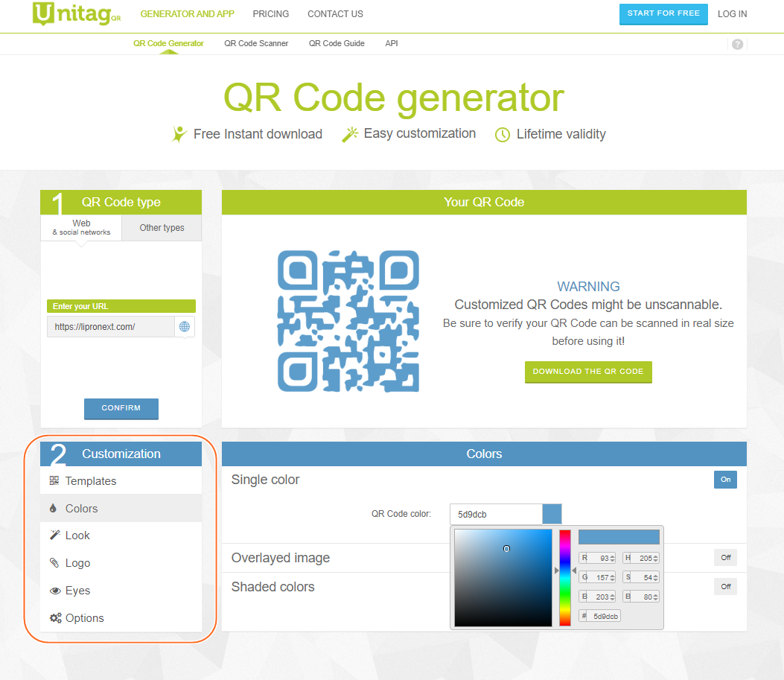Switch to the QR Code Scanner tab
This screenshot has width=784, height=680.
pos(256,43)
